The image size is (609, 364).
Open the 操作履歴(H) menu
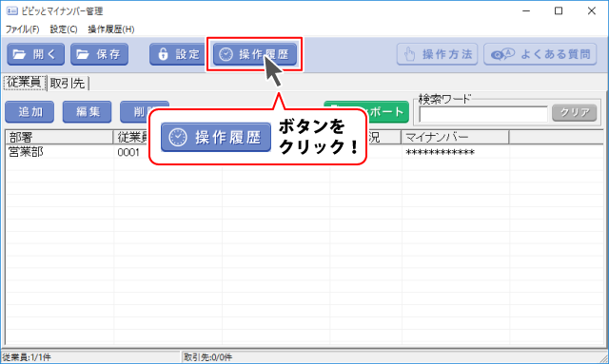[x=111, y=29]
